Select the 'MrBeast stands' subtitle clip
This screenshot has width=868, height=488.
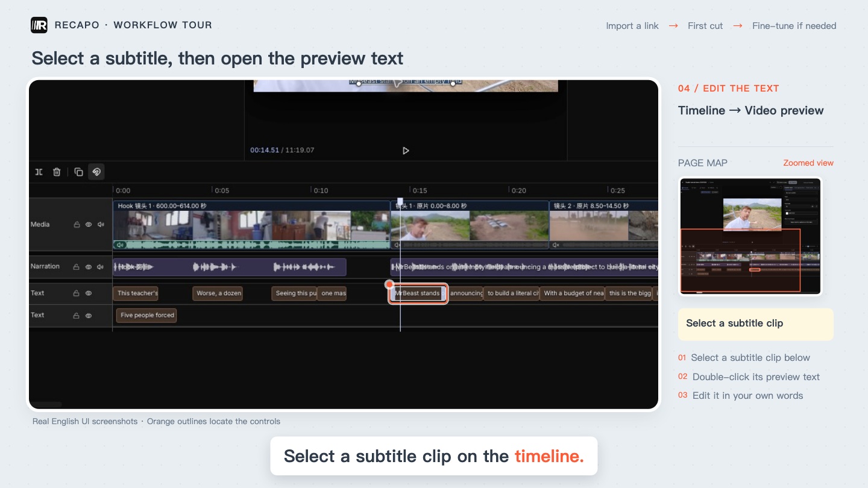pyautogui.click(x=418, y=293)
